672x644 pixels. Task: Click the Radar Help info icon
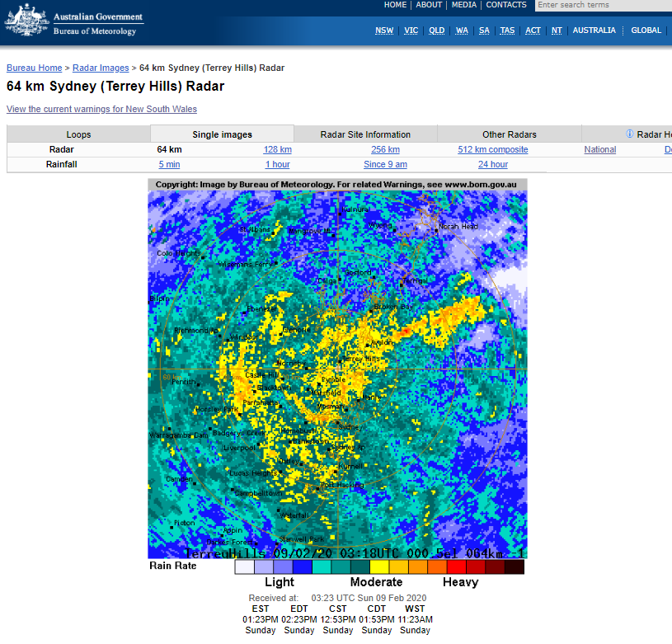point(630,134)
